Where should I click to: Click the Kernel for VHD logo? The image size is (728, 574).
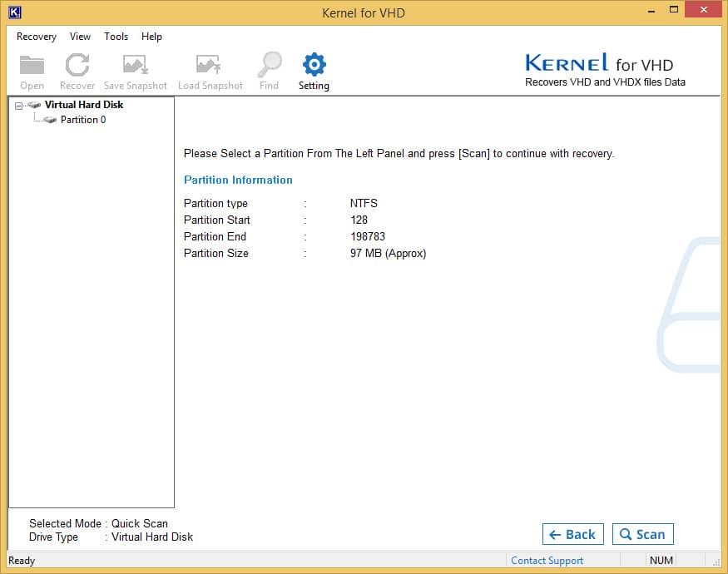point(605,70)
